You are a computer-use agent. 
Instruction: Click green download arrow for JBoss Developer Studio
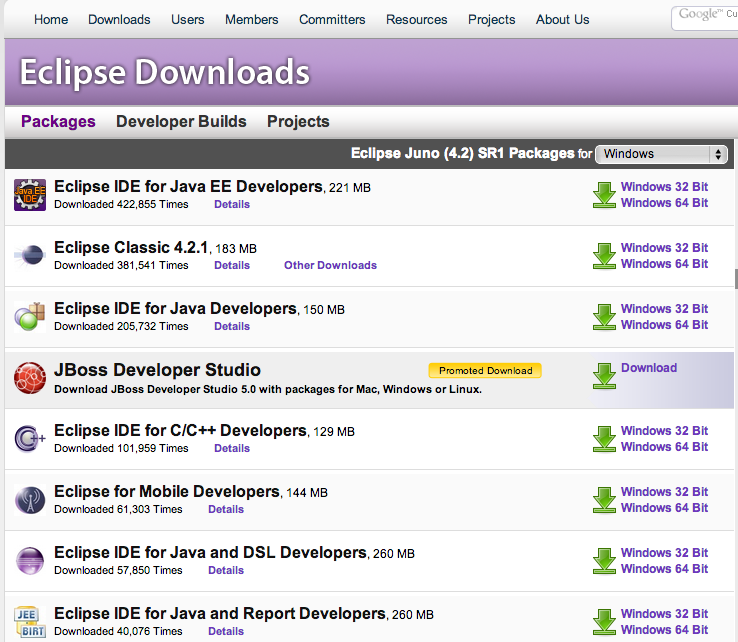(x=604, y=376)
